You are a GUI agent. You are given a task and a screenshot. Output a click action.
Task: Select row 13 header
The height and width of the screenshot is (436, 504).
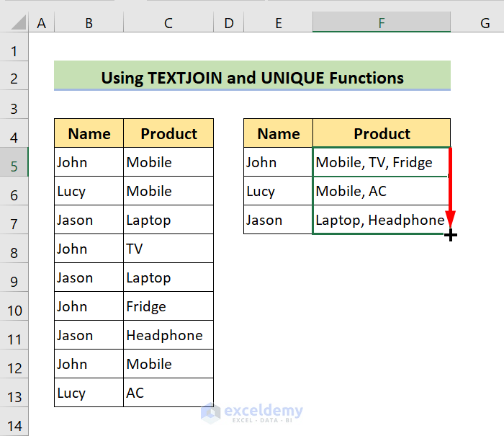[14, 393]
